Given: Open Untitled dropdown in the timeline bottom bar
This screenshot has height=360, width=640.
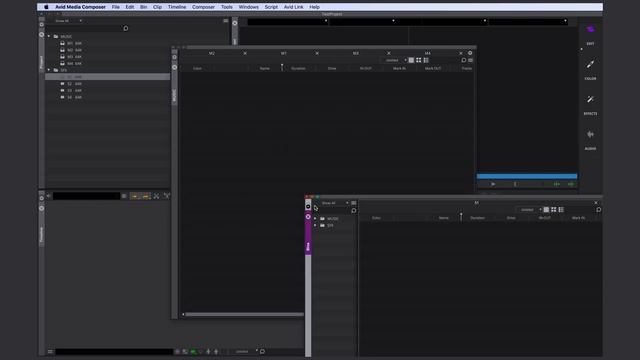Looking at the screenshot, I should 245,351.
